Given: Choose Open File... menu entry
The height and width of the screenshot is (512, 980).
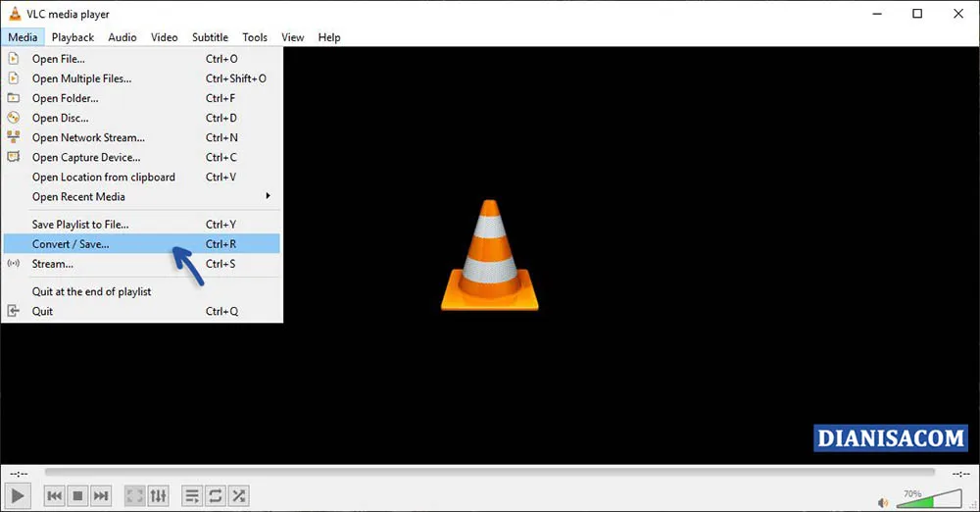Looking at the screenshot, I should 142,59.
